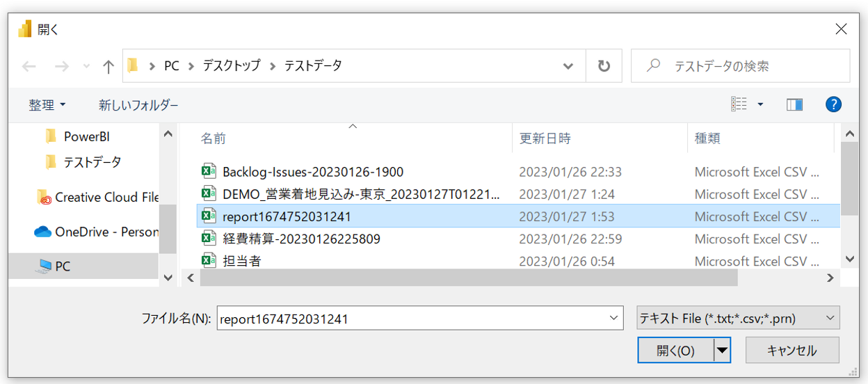Select DEMO_営業着地見込み-東京 file
The width and height of the screenshot is (868, 384).
[x=361, y=194]
